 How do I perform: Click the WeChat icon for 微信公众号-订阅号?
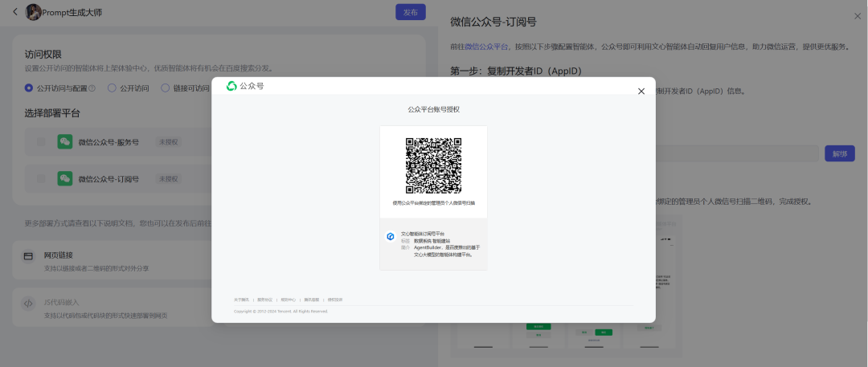[x=65, y=178]
